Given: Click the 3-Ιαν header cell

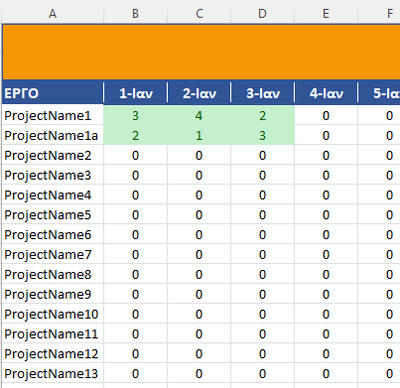Looking at the screenshot, I should pyautogui.click(x=263, y=93).
